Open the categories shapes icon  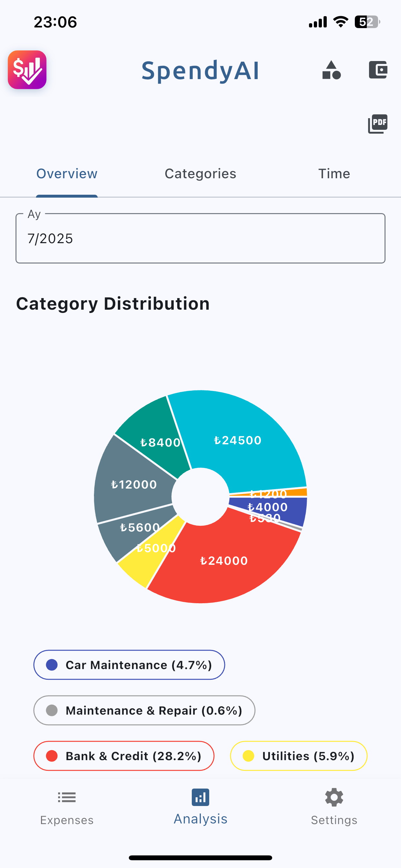pos(332,70)
